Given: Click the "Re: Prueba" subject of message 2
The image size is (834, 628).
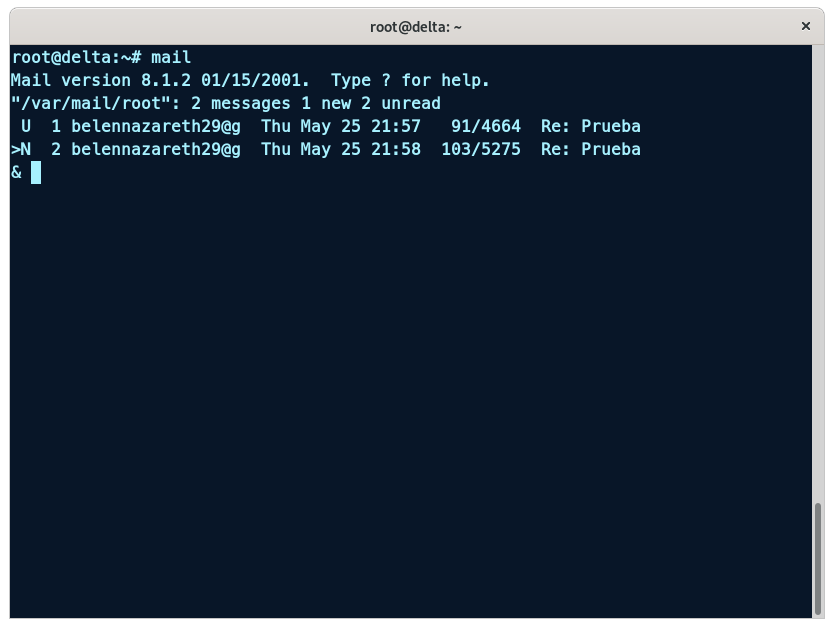Looking at the screenshot, I should coord(591,149).
